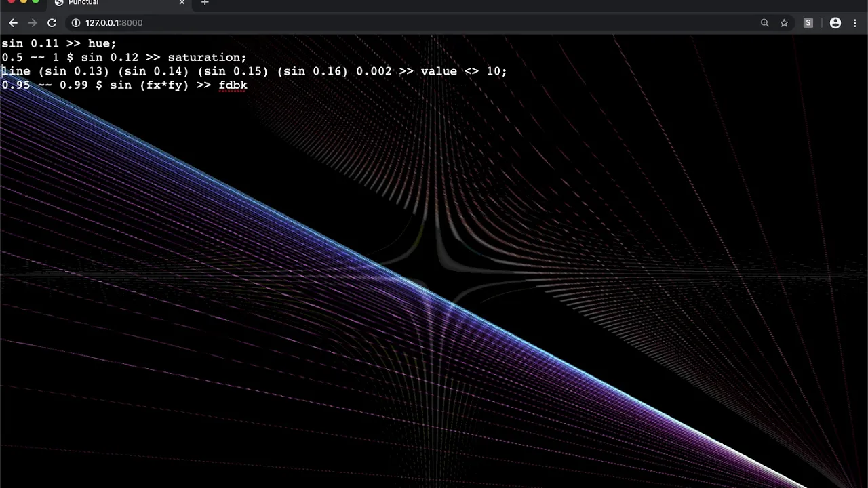Click '0.5 ~~ 1 $' in second line

37,58
